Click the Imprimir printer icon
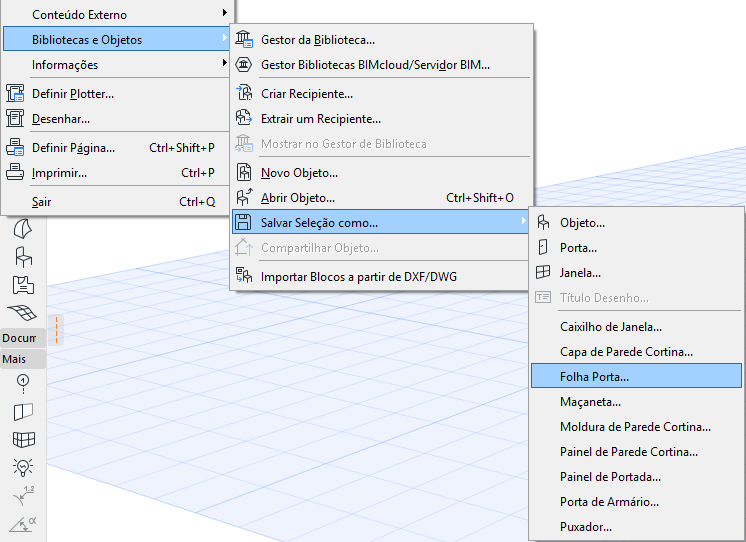The height and width of the screenshot is (542, 746). point(15,172)
